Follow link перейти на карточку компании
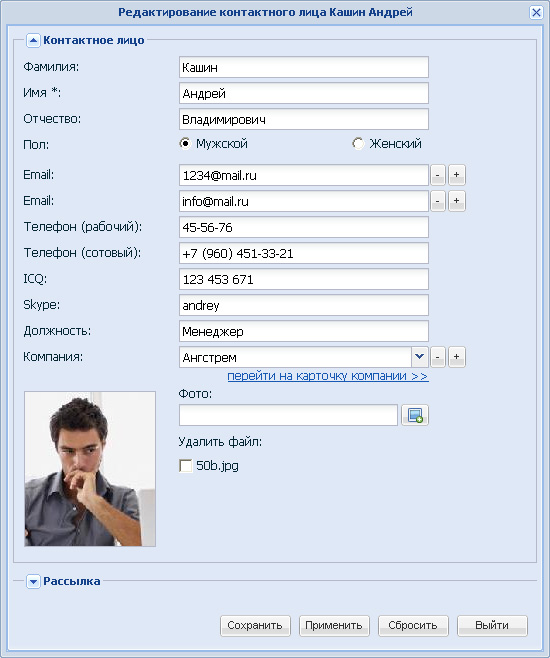550x658 pixels. 328,376
